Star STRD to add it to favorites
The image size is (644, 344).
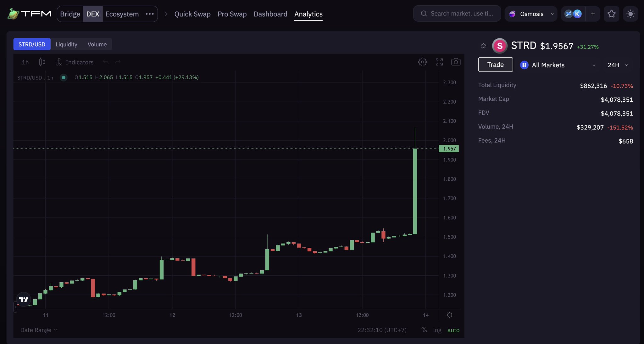pos(483,45)
